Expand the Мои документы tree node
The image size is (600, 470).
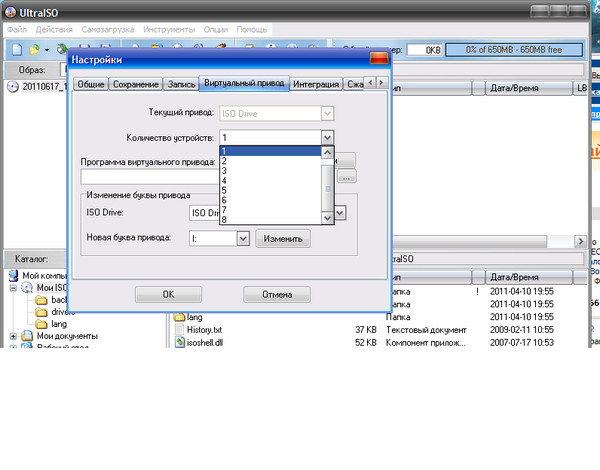[13, 336]
